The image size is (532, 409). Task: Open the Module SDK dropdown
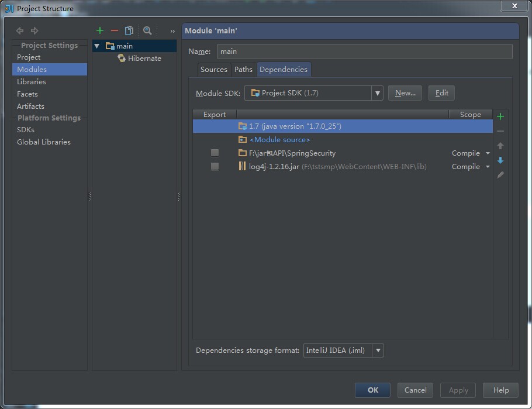[377, 93]
